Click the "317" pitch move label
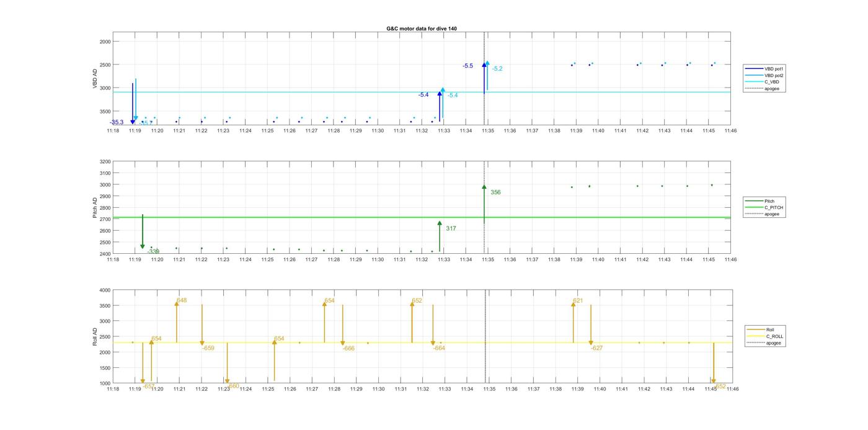This screenshot has width=868, height=430. tap(451, 229)
